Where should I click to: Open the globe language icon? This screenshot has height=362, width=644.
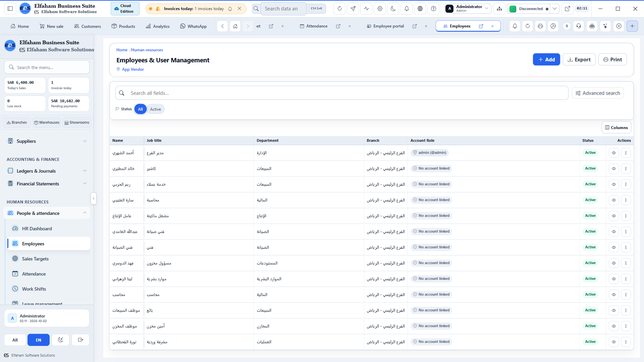(x=420, y=9)
